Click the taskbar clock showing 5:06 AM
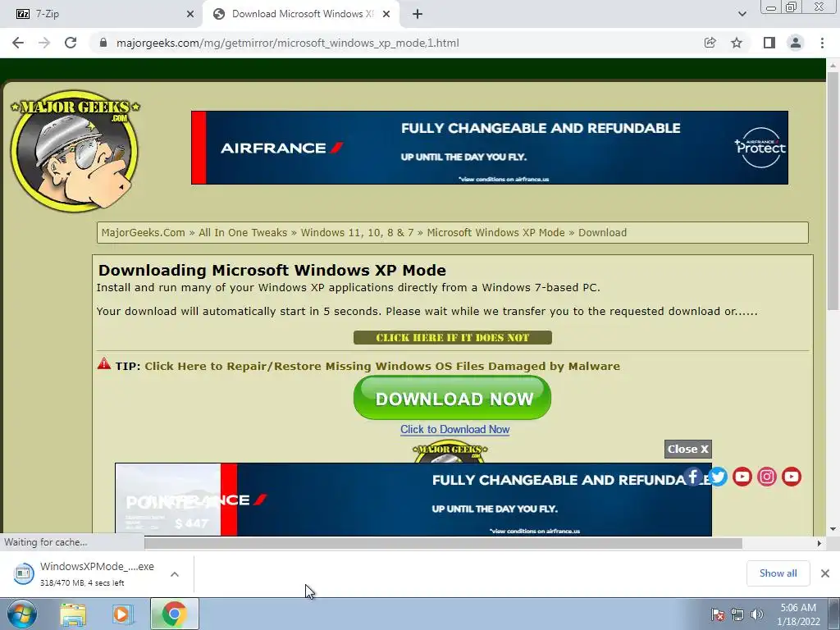 click(798, 614)
